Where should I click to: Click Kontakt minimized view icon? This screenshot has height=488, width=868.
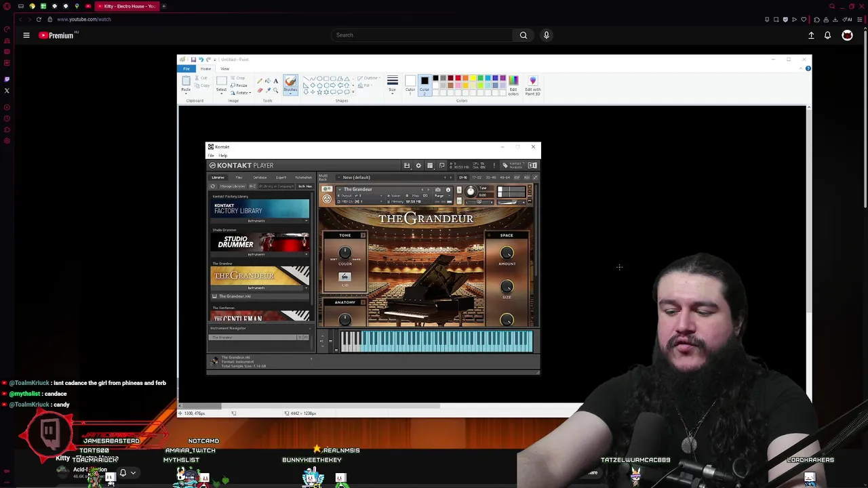441,165
